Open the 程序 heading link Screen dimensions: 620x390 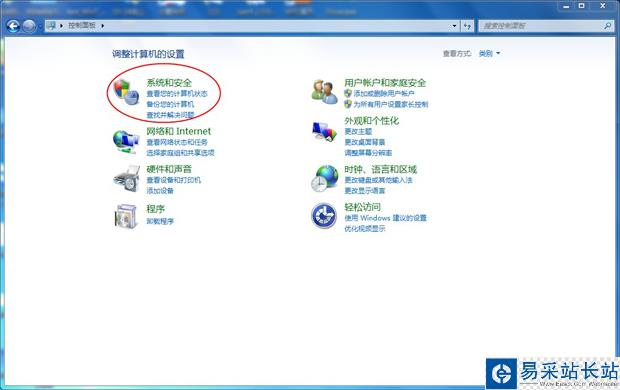click(x=155, y=208)
